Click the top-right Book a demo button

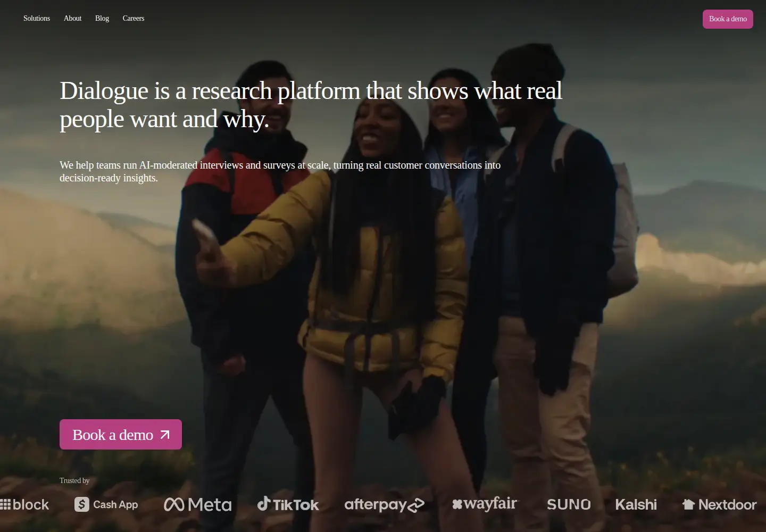[x=728, y=19]
